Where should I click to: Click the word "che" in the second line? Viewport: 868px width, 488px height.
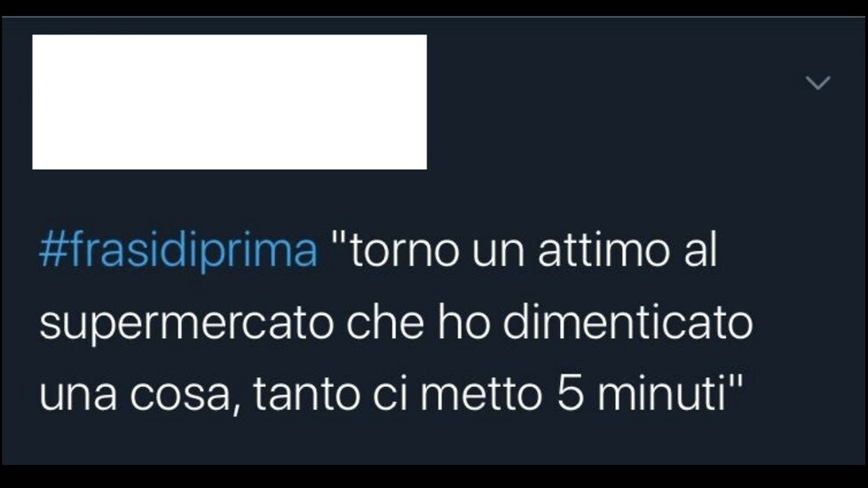[x=385, y=321]
